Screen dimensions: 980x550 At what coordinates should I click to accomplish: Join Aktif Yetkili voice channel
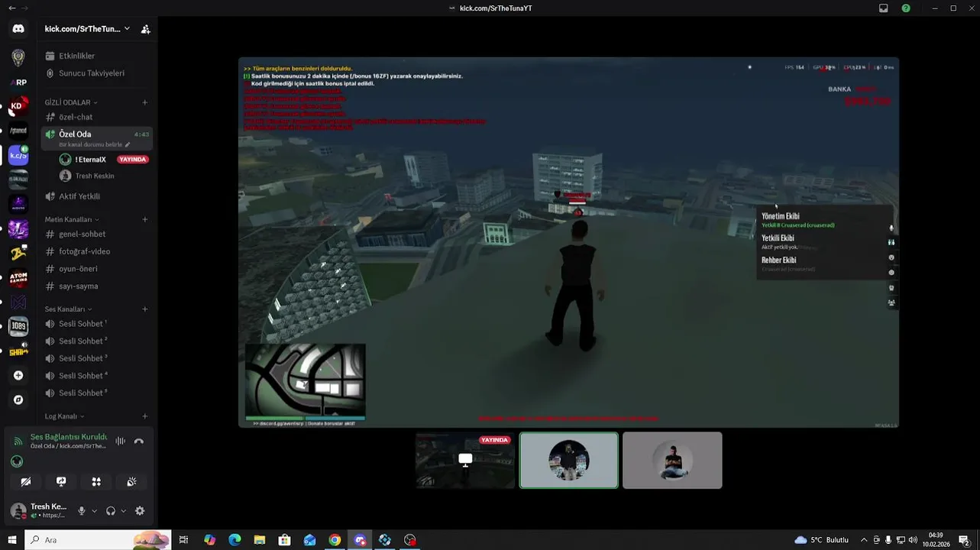coord(96,196)
